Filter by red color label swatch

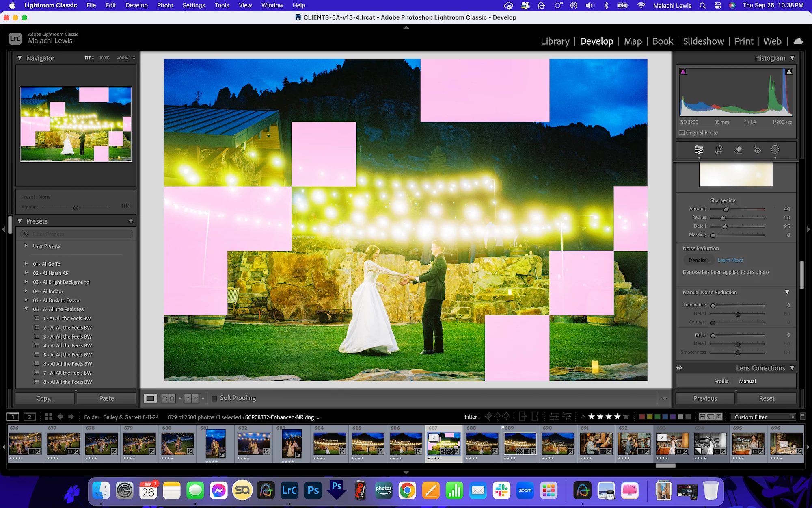[x=642, y=417]
